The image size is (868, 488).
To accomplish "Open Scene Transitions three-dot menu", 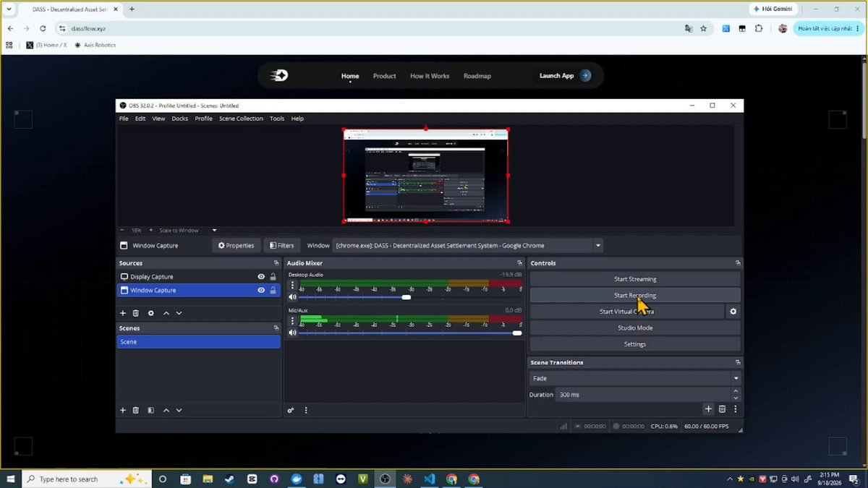I will [x=736, y=409].
